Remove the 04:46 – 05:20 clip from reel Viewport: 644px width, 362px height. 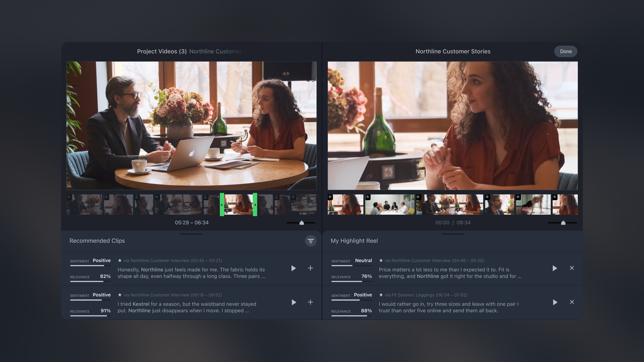tap(572, 268)
